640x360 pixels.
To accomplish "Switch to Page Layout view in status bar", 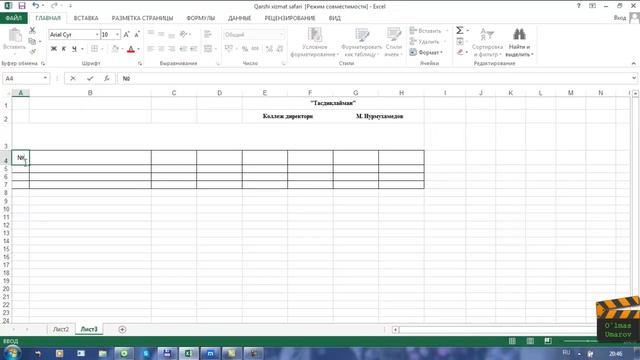I will point(530,341).
